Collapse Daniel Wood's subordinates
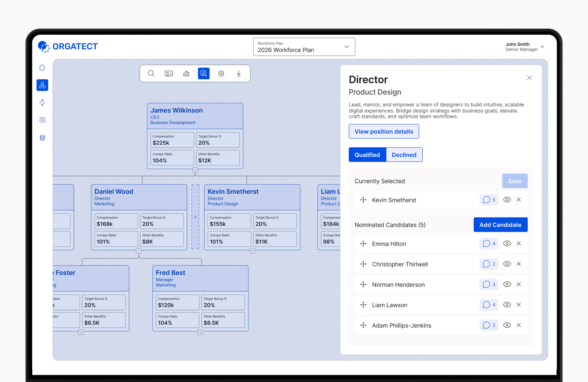This screenshot has height=382, width=588. (x=139, y=251)
